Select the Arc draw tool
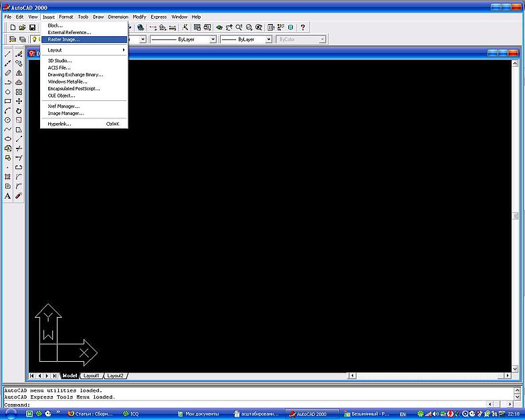This screenshot has width=525, height=420. [8, 110]
